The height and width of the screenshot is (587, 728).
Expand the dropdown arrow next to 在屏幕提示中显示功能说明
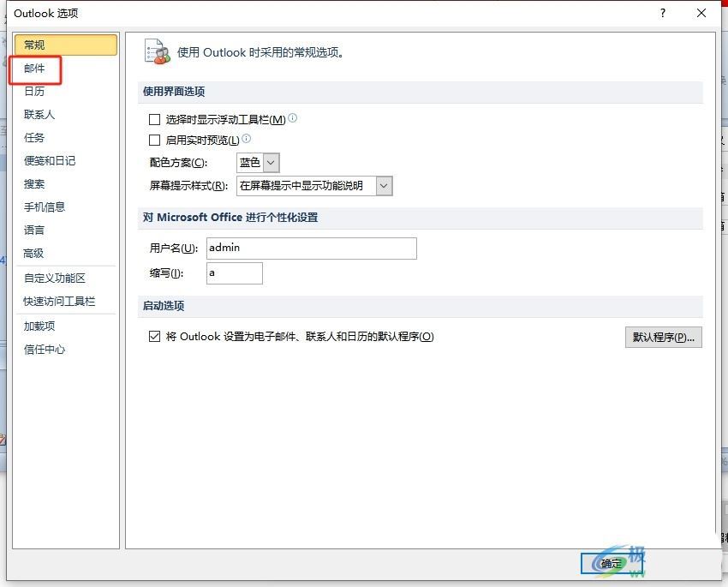[383, 185]
